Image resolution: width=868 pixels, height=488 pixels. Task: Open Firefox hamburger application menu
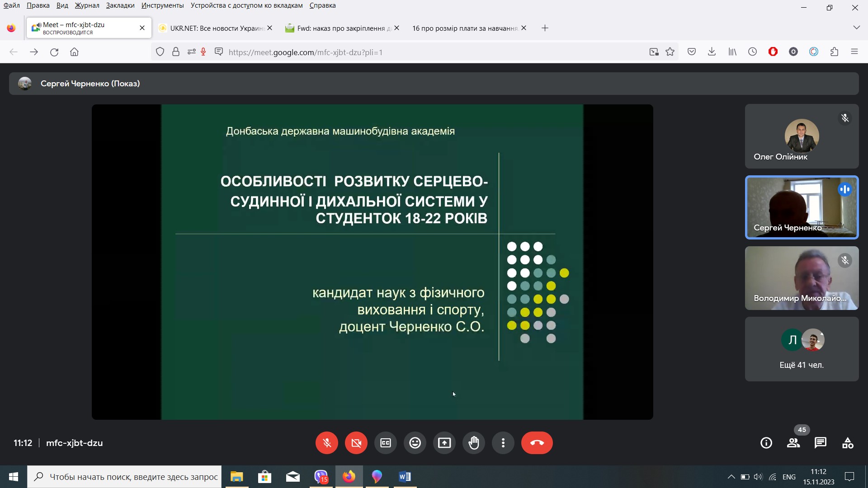tap(854, 52)
